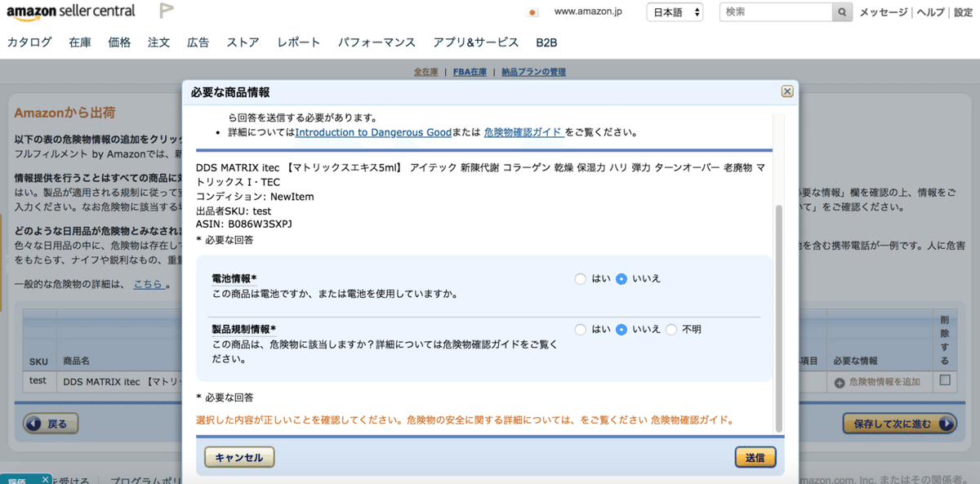
Task: Click 危険物情報を追加 link in table
Action: (884, 382)
